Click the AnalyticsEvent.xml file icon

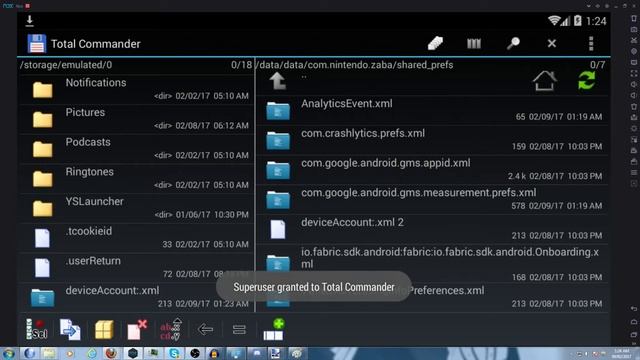point(278,111)
